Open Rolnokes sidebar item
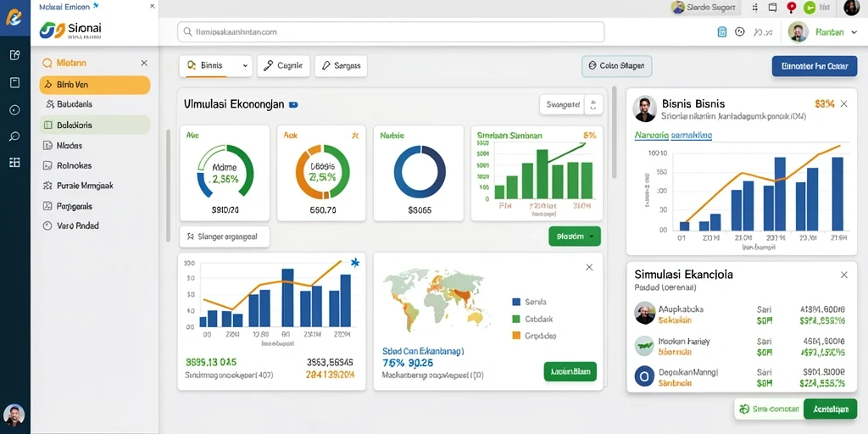This screenshot has height=434, width=868. [95, 165]
